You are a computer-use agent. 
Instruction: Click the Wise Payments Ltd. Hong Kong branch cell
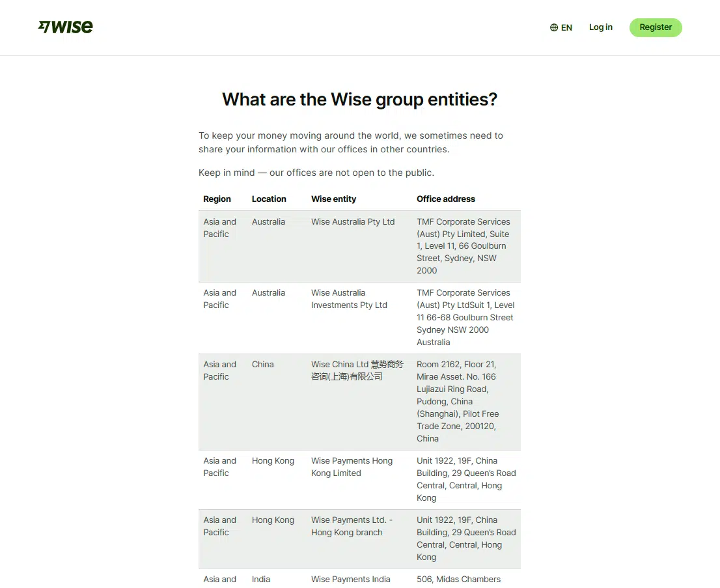(x=352, y=526)
